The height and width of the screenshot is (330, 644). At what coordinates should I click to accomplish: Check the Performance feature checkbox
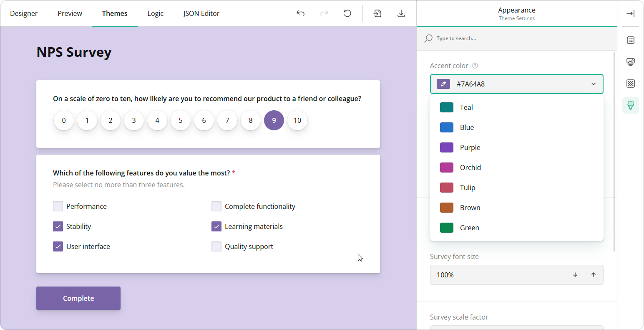tap(58, 206)
